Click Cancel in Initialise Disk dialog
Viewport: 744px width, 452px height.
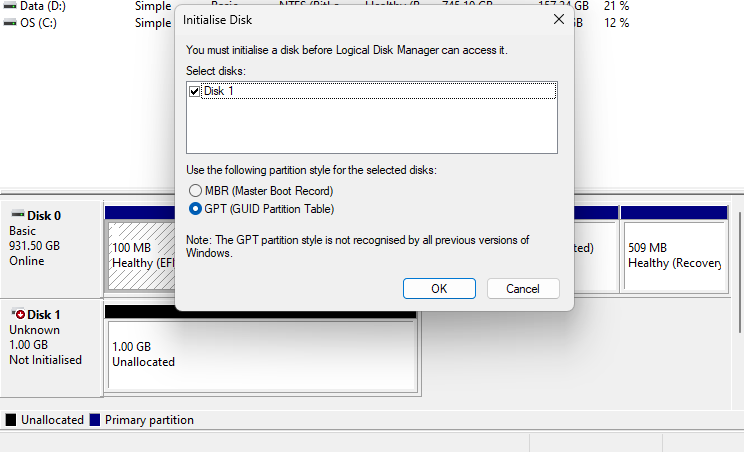[523, 288]
